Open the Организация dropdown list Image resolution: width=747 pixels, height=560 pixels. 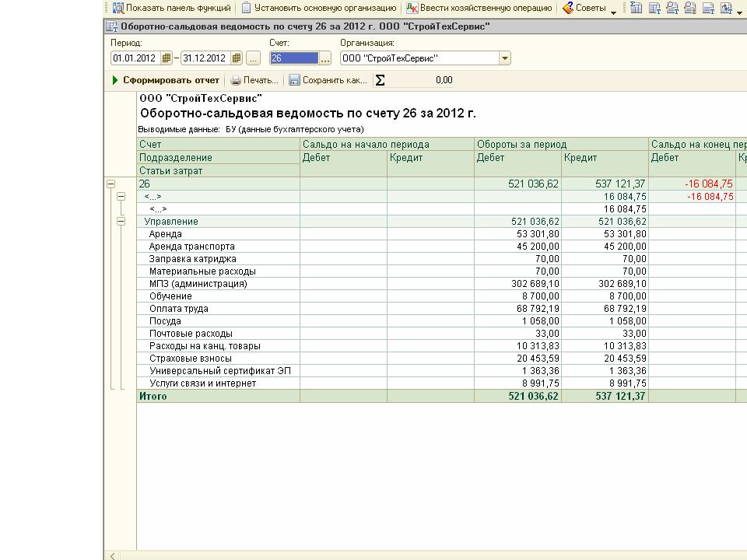click(x=504, y=58)
